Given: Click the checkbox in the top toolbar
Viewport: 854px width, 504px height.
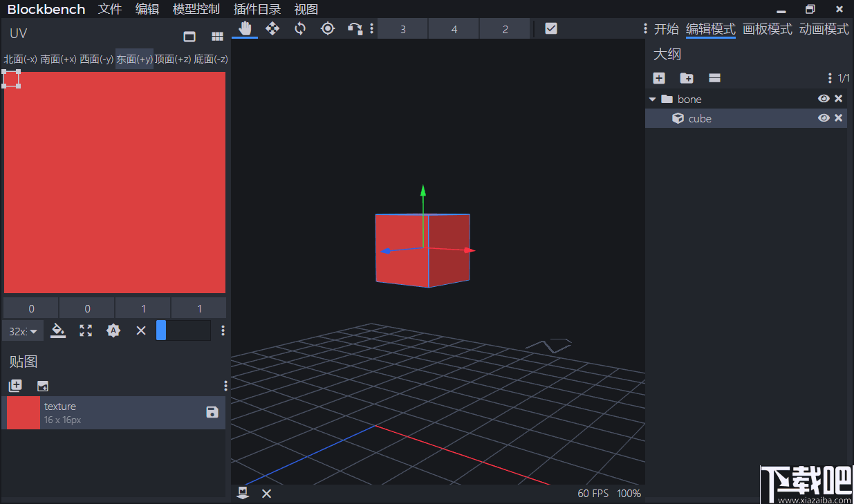Looking at the screenshot, I should pos(550,28).
